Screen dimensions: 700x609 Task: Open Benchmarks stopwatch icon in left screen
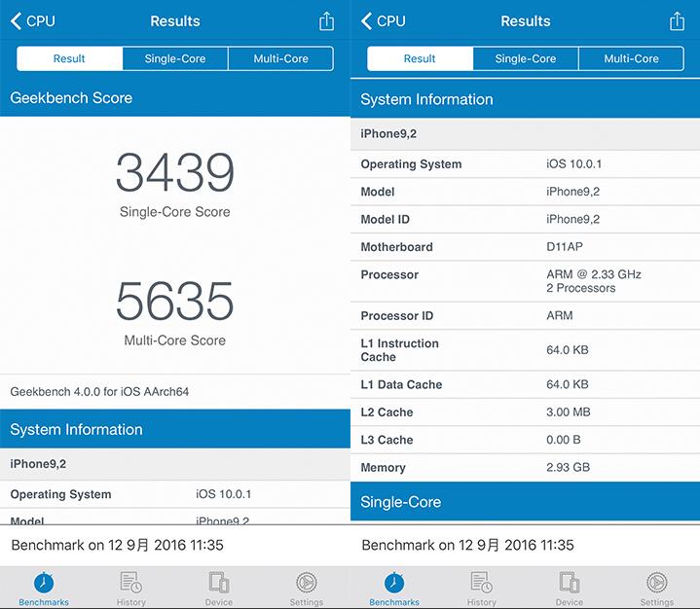pyautogui.click(x=44, y=583)
